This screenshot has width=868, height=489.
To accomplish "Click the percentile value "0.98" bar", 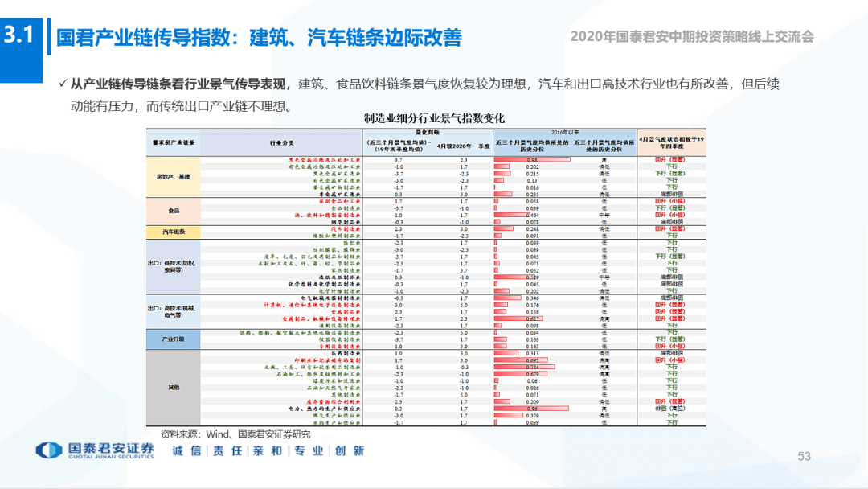I will pos(532,160).
